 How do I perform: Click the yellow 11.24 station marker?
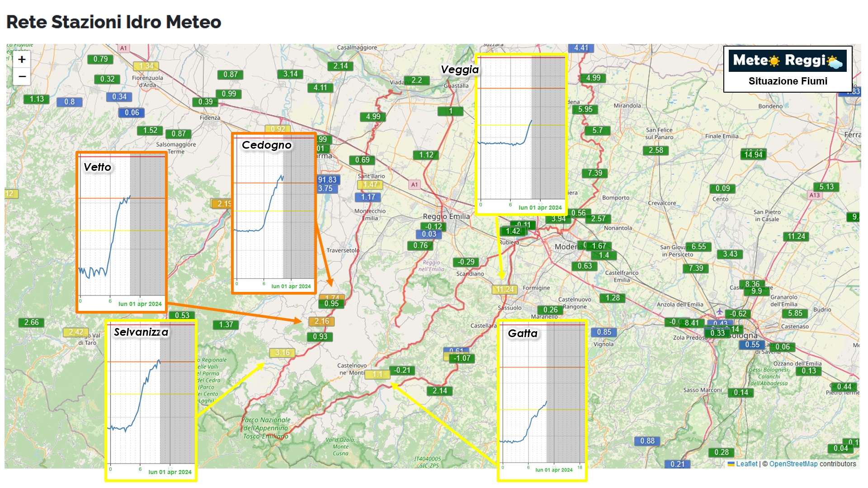(x=505, y=289)
